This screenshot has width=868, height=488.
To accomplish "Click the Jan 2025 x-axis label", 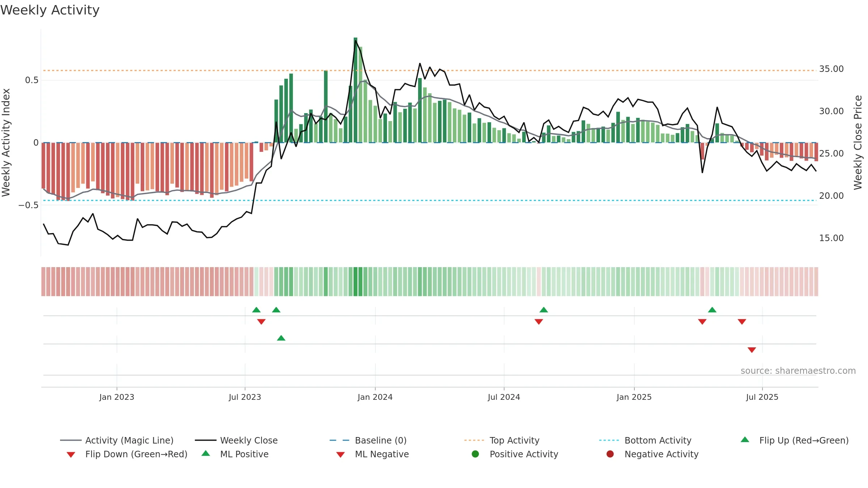I will tap(634, 397).
